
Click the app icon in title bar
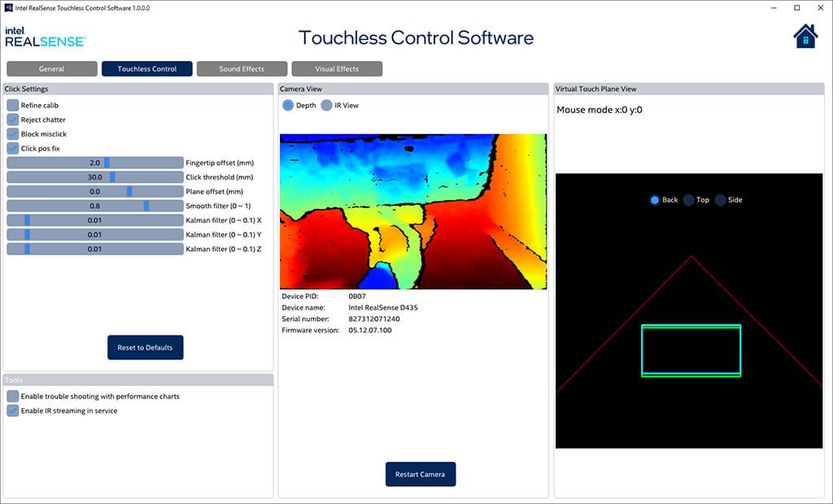click(x=8, y=8)
